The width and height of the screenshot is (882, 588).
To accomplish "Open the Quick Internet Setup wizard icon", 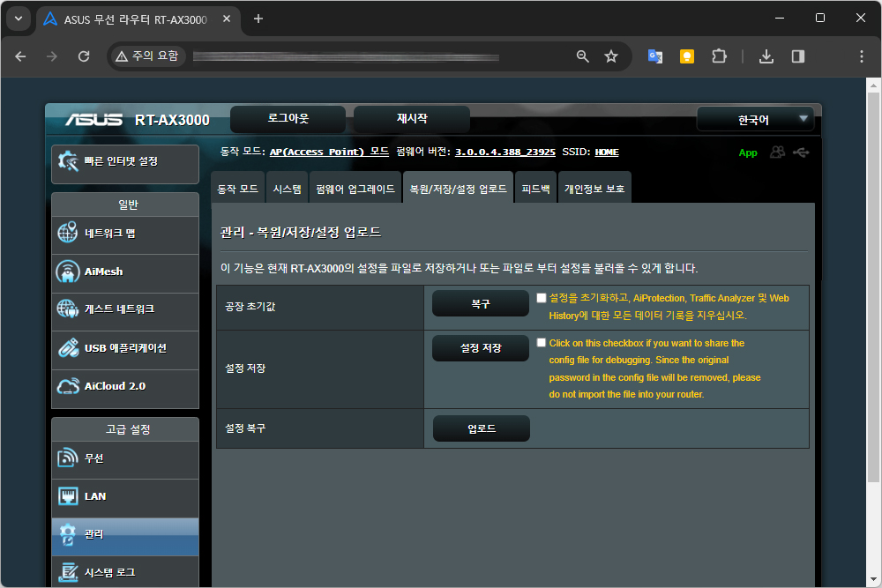I will pyautogui.click(x=69, y=161).
